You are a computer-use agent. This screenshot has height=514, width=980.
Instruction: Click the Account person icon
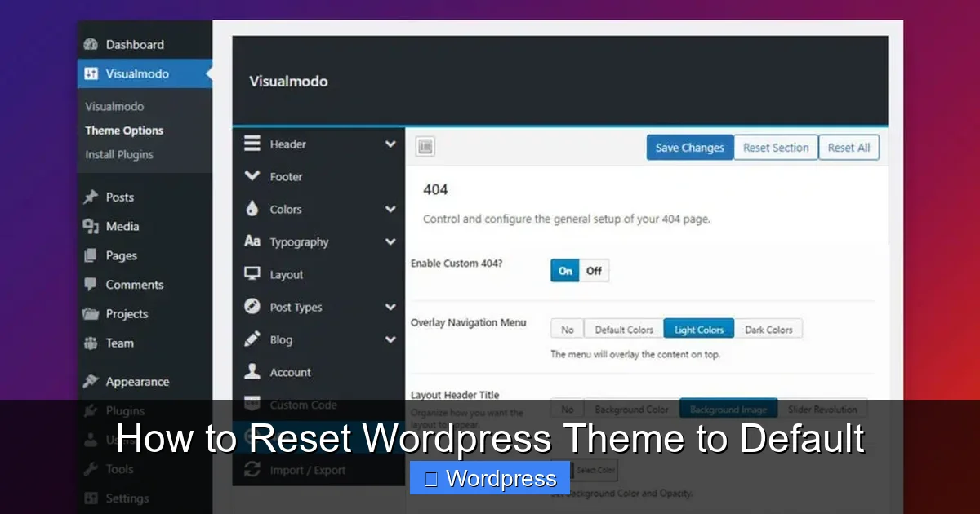point(252,372)
